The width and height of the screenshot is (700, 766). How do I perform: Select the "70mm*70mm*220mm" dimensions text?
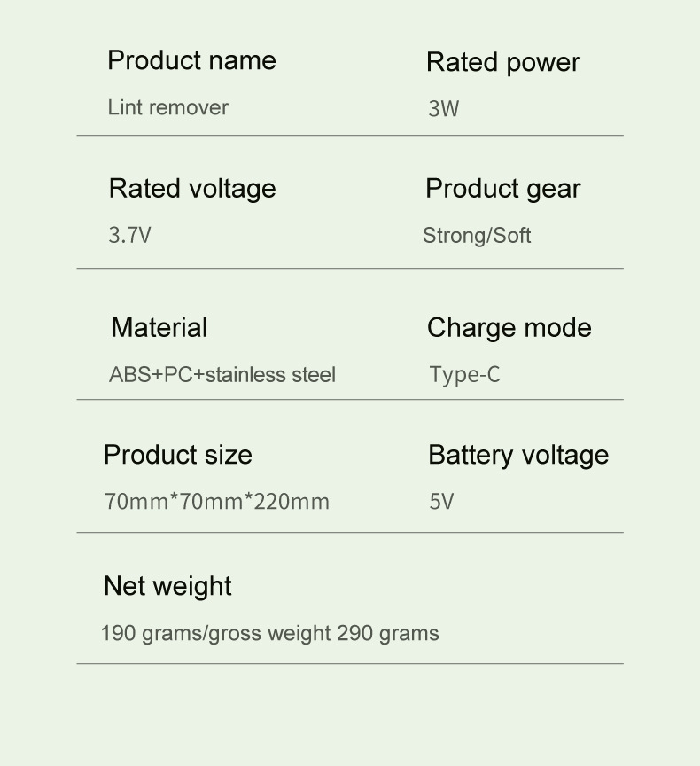(216, 502)
